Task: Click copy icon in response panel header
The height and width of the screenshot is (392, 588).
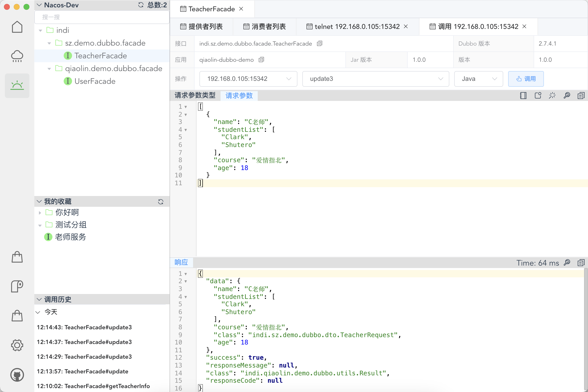Action: coord(581,263)
